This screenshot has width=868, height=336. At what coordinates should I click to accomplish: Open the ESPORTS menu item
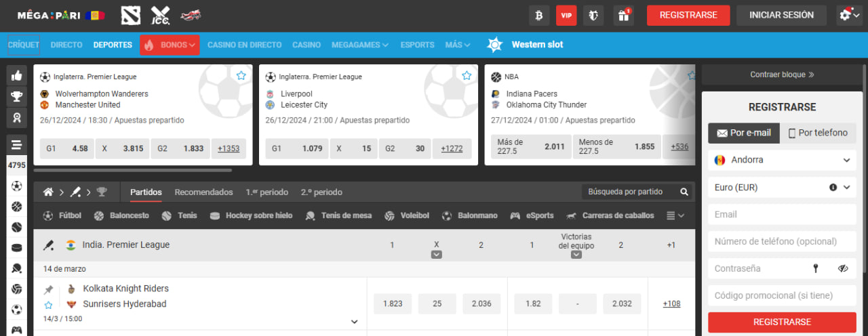pyautogui.click(x=417, y=45)
